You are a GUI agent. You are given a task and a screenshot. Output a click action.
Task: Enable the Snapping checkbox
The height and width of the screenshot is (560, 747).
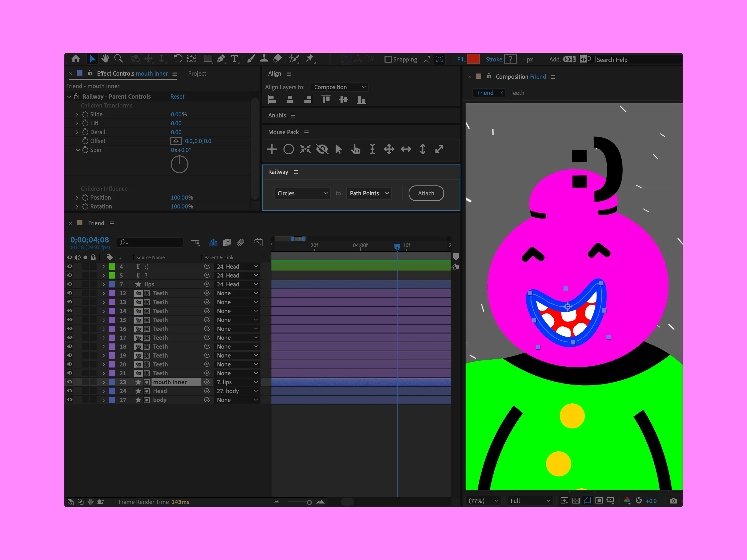[389, 59]
